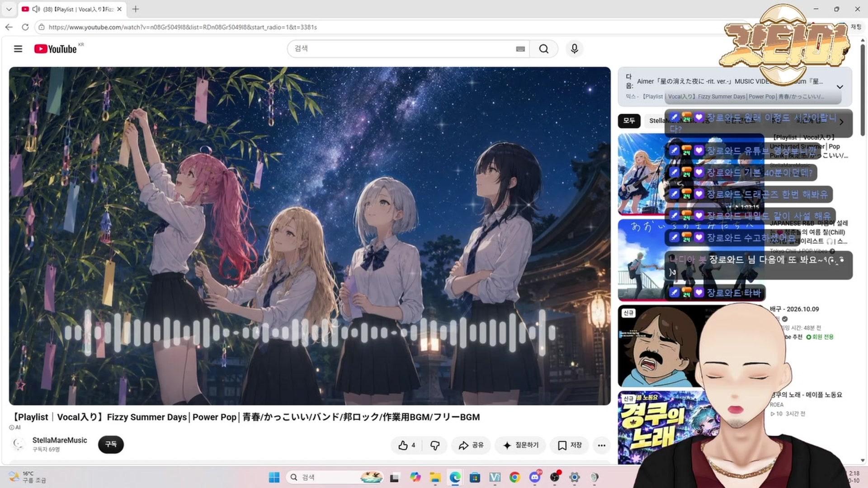
Task: Reload the current page
Action: tap(25, 27)
